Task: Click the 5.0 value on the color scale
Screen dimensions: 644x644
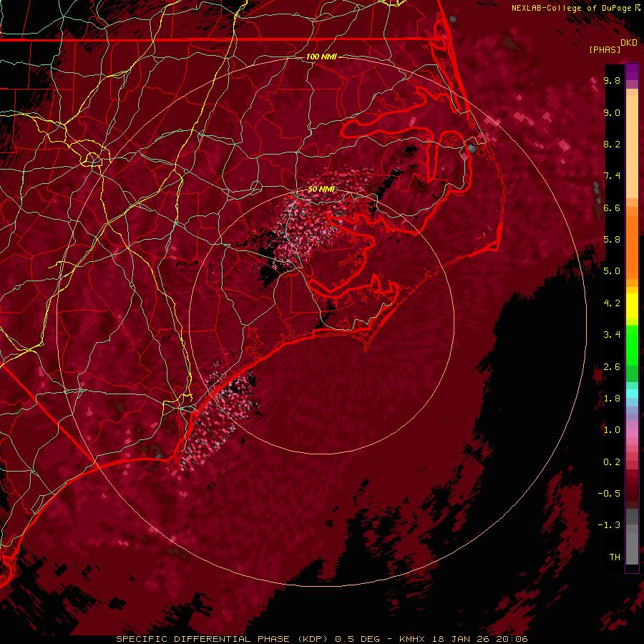Action: pyautogui.click(x=612, y=271)
